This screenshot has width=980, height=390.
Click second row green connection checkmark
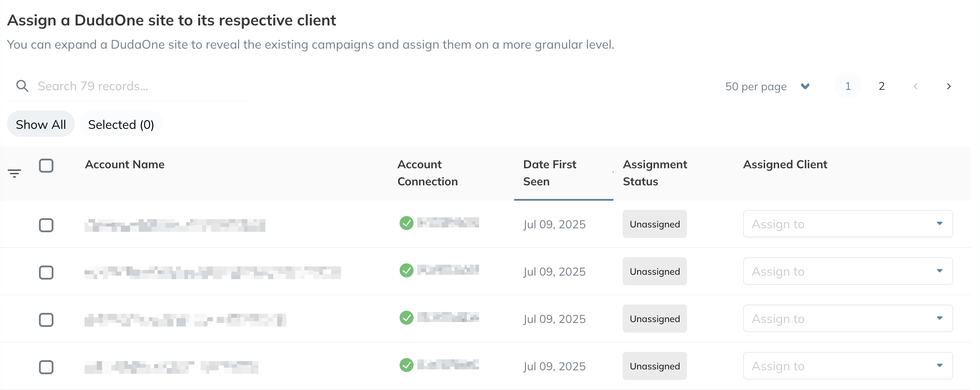pos(406,270)
